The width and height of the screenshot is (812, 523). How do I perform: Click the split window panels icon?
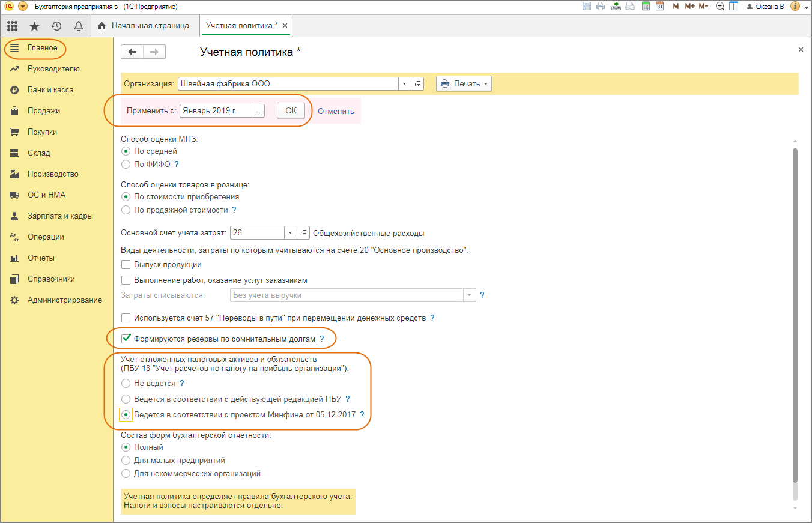coord(733,7)
